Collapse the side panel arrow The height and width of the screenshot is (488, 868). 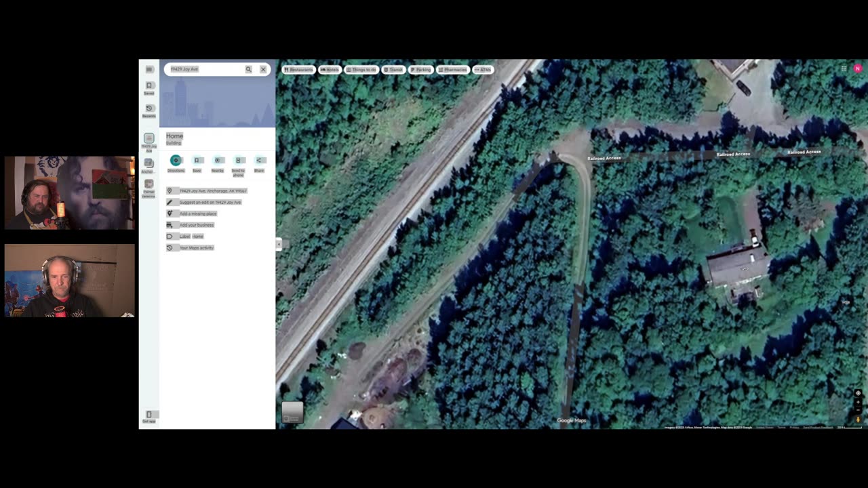(279, 244)
